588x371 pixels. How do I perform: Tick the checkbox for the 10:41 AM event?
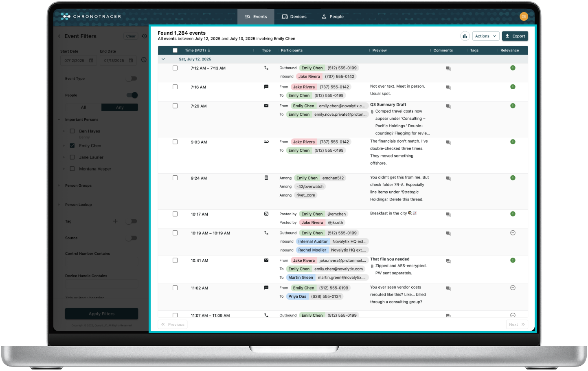(175, 260)
